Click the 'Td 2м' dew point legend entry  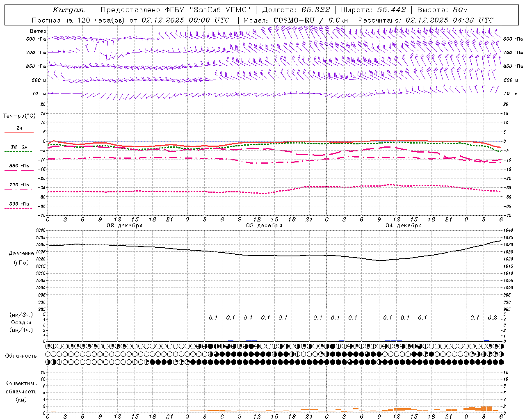click(x=19, y=147)
